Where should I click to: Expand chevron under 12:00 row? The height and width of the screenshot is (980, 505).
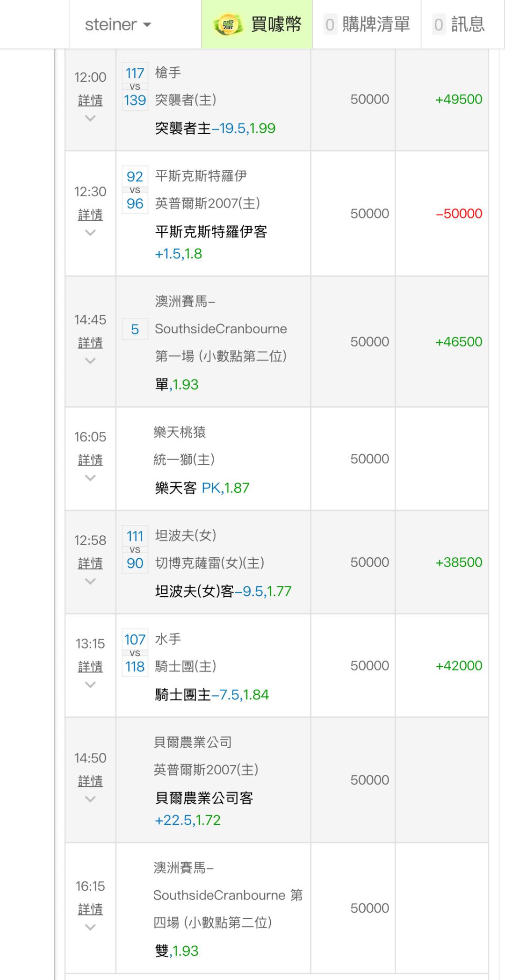pyautogui.click(x=90, y=118)
